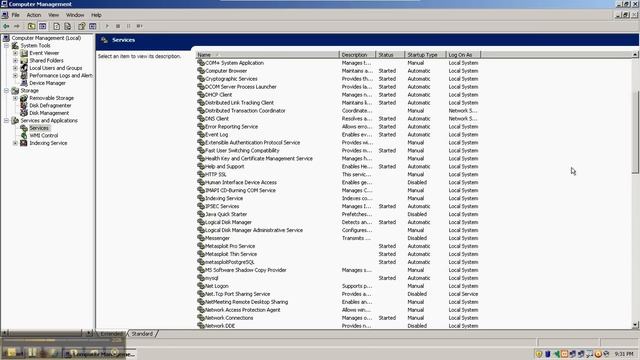640x360 pixels.
Task: Select Indexing Service tree node
Action: pos(48,143)
